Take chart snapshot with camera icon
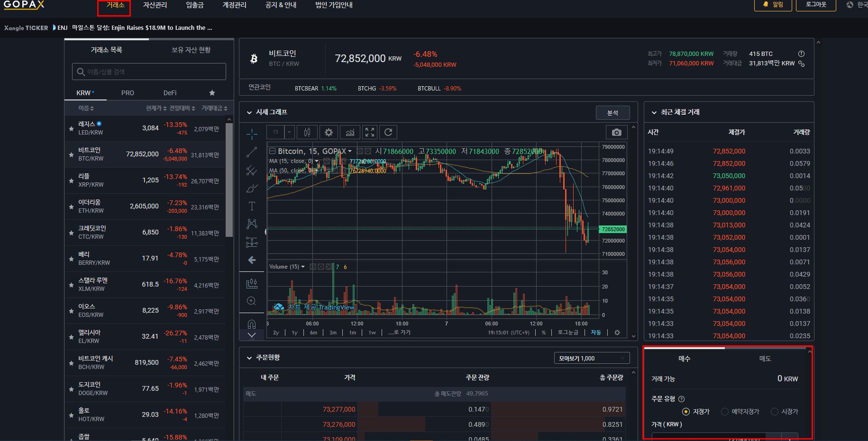This screenshot has height=441, width=868. coord(616,132)
